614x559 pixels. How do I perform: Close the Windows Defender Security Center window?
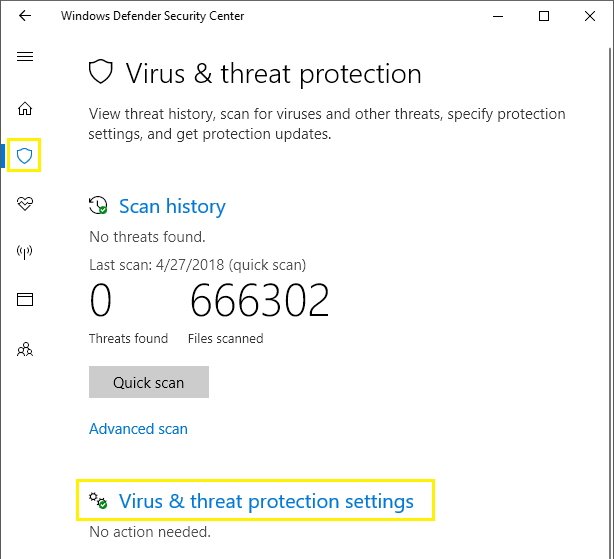[590, 16]
